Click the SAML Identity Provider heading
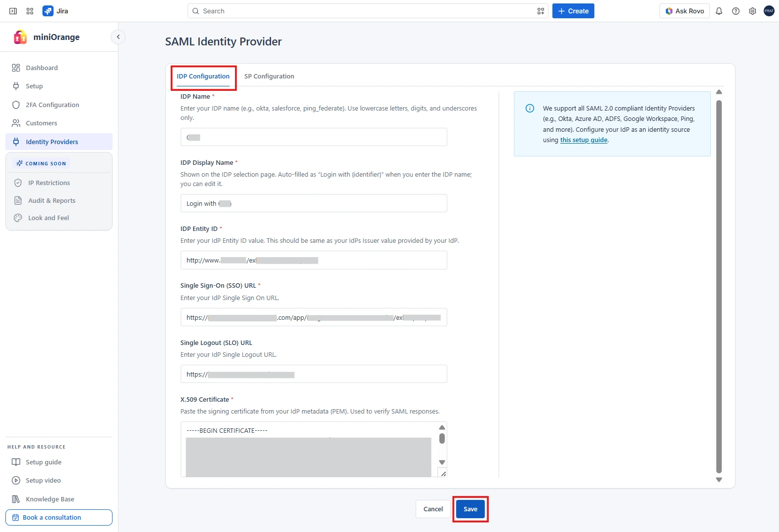This screenshot has height=532, width=779. 223,41
